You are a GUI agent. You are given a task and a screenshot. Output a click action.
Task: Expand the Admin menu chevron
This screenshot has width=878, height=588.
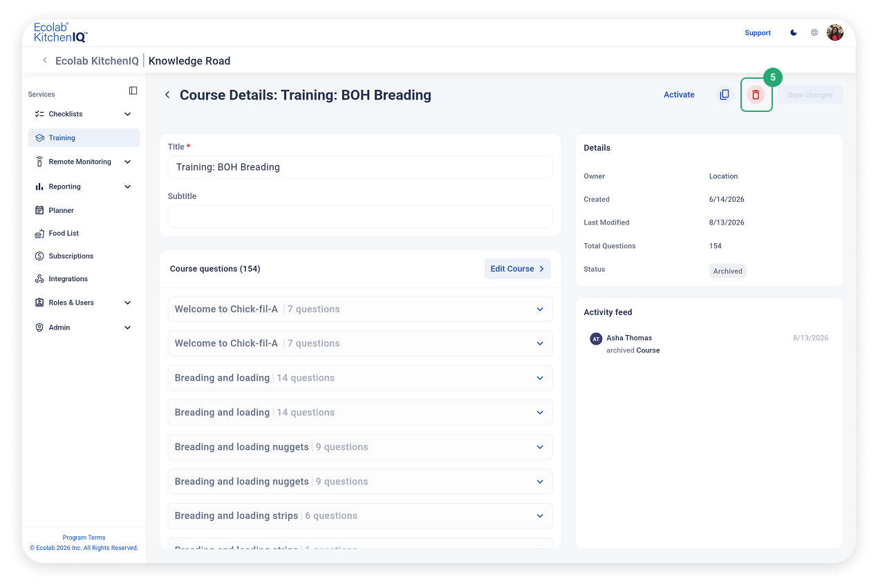point(127,328)
